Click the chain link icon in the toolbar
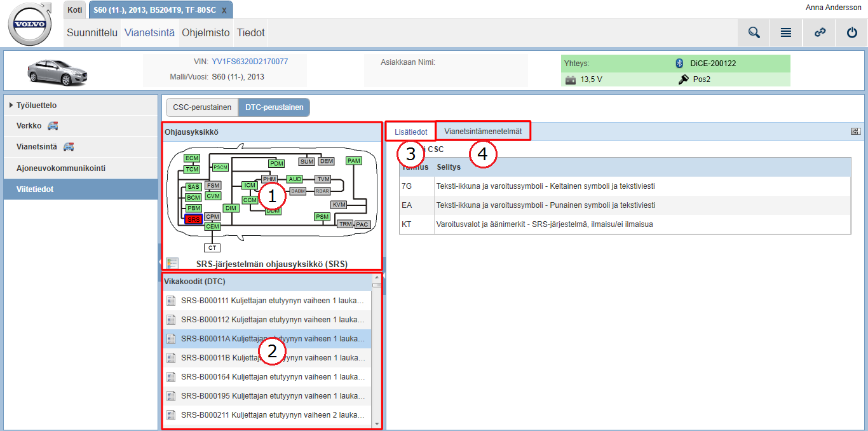The image size is (868, 431). point(820,33)
